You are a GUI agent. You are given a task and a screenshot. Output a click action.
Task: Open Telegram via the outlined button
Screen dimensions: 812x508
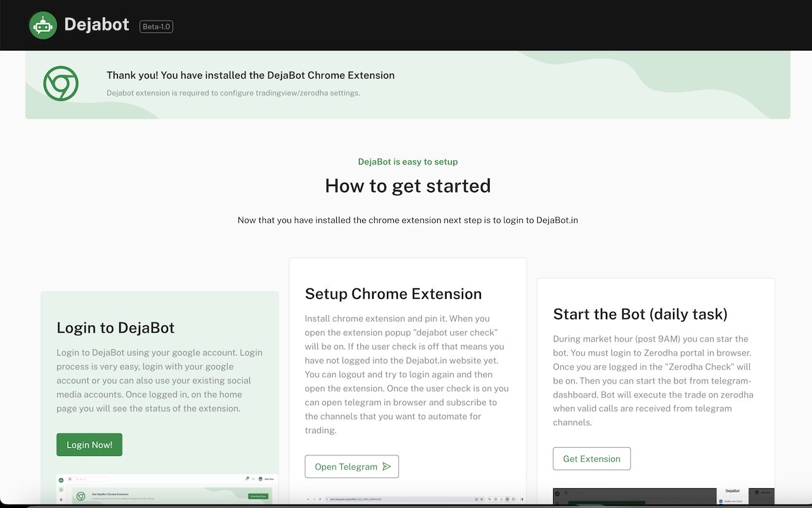pyautogui.click(x=351, y=466)
